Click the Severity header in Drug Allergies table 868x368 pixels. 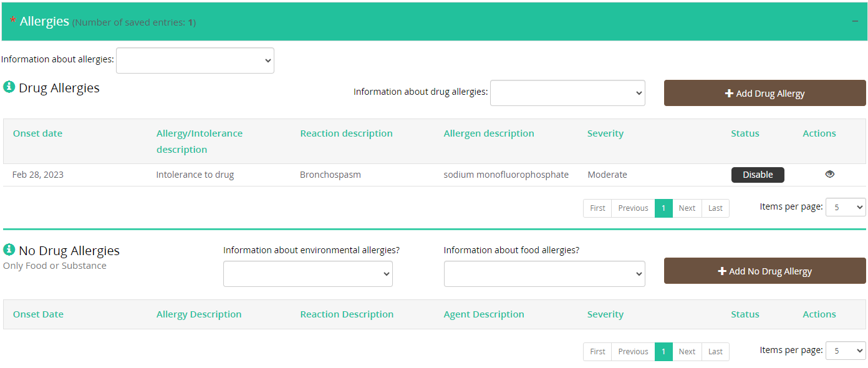point(605,133)
